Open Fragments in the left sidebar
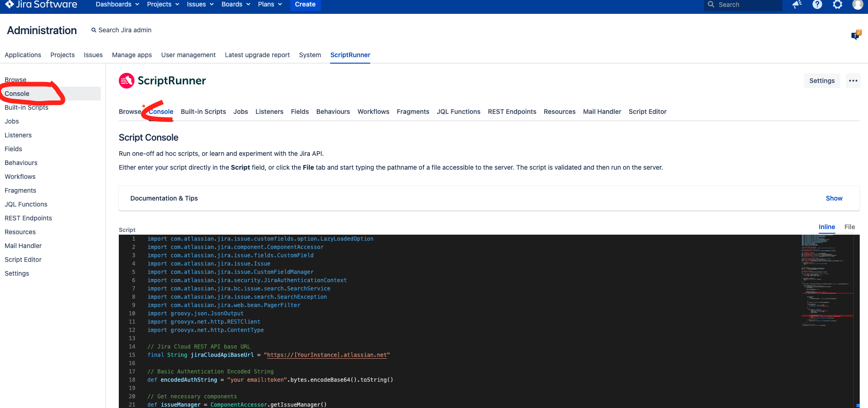The width and height of the screenshot is (868, 408). tap(20, 190)
